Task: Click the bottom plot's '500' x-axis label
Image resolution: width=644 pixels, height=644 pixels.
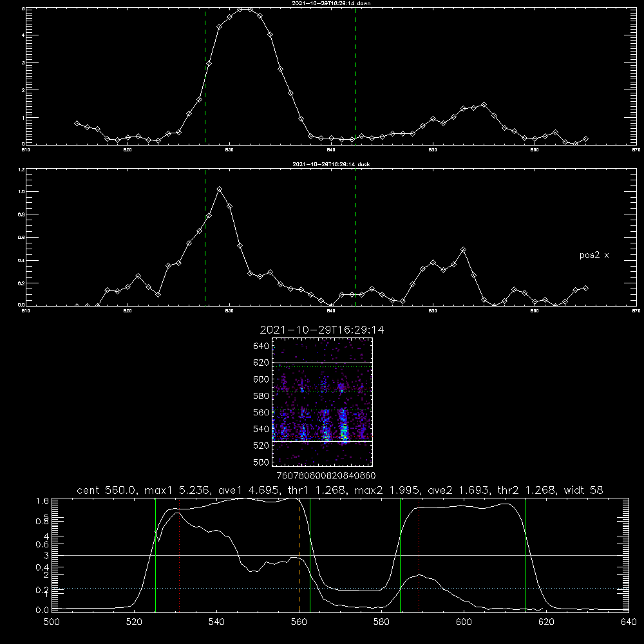Action: [x=52, y=622]
